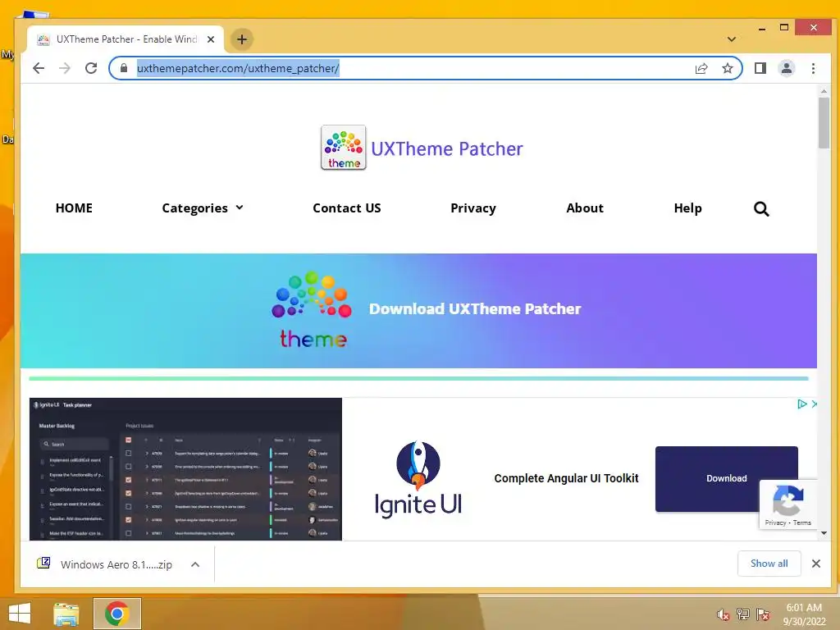Close the advertisement with X icon
Screen dimensions: 840x630
(x=815, y=404)
